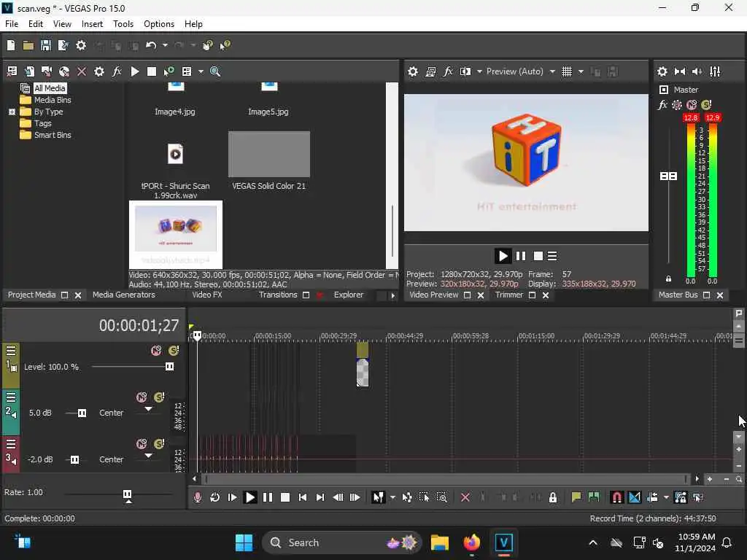Viewport: 747px width, 560px height.
Task: Mute video track 1
Action: (x=156, y=351)
